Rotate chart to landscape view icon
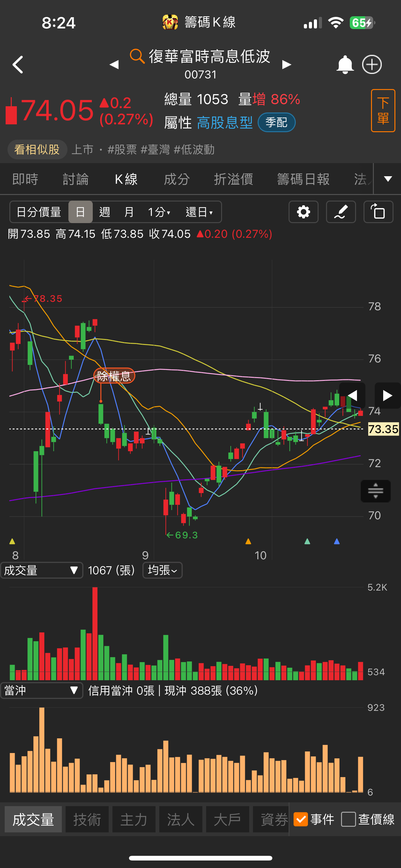 click(x=379, y=212)
